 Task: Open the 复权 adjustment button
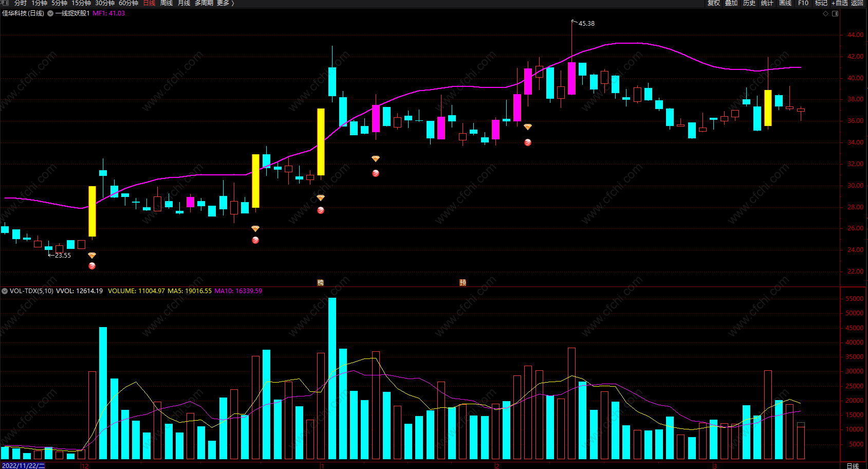click(x=713, y=3)
